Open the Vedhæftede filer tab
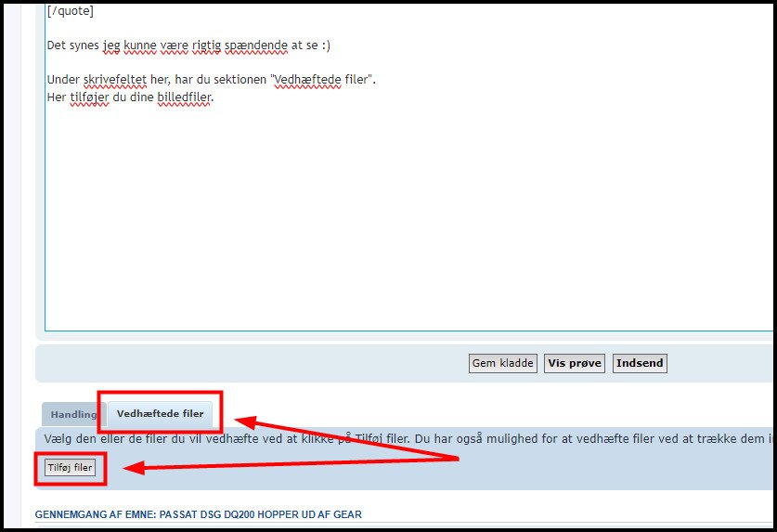The image size is (777, 532). (x=160, y=413)
